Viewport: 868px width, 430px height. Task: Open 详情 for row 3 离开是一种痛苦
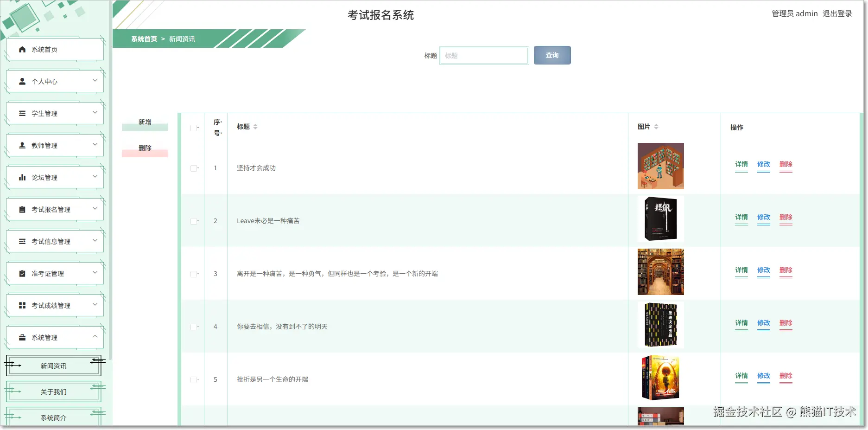tap(741, 270)
